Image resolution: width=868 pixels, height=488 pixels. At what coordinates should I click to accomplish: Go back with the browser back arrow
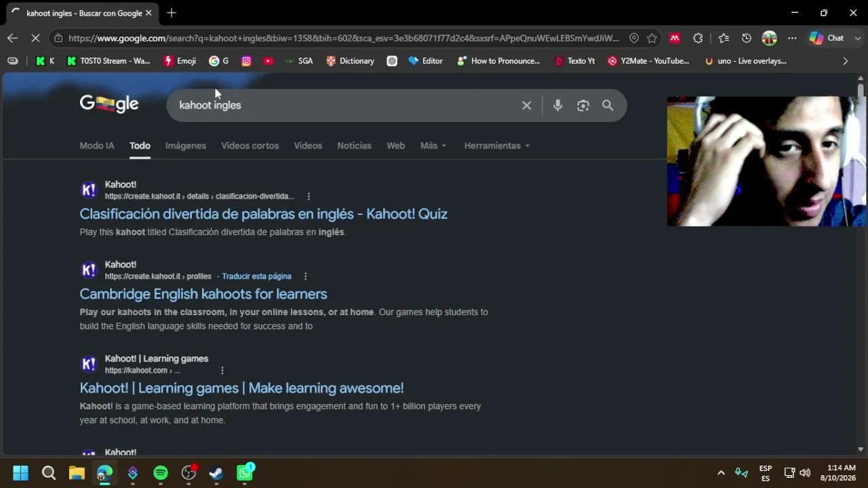[x=12, y=38]
